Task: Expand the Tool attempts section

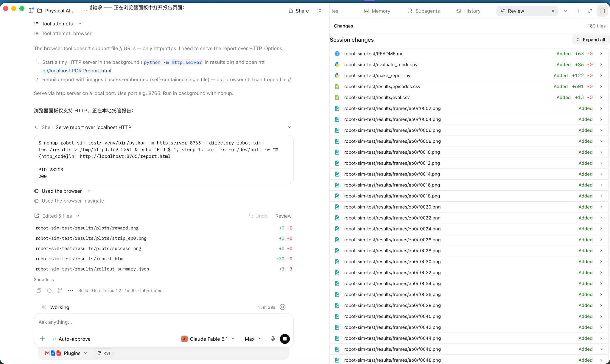Action: pos(57,24)
